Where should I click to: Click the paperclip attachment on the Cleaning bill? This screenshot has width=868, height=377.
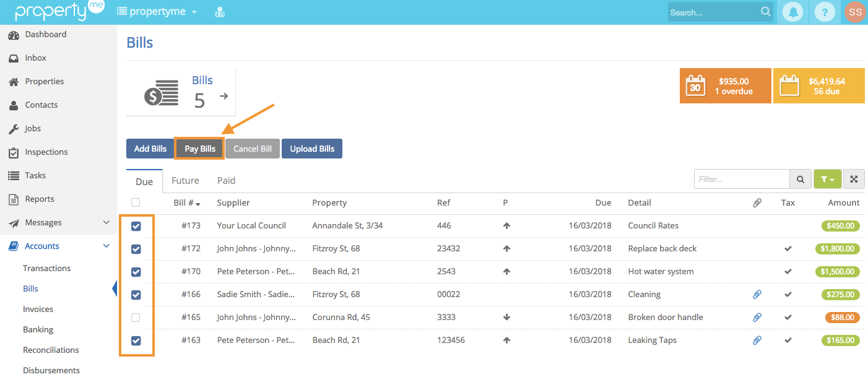pyautogui.click(x=757, y=295)
